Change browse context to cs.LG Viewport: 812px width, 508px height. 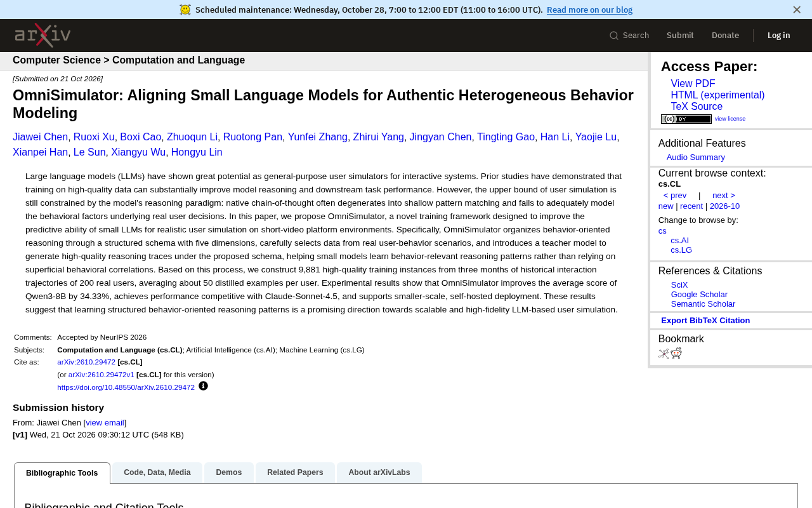click(x=681, y=250)
